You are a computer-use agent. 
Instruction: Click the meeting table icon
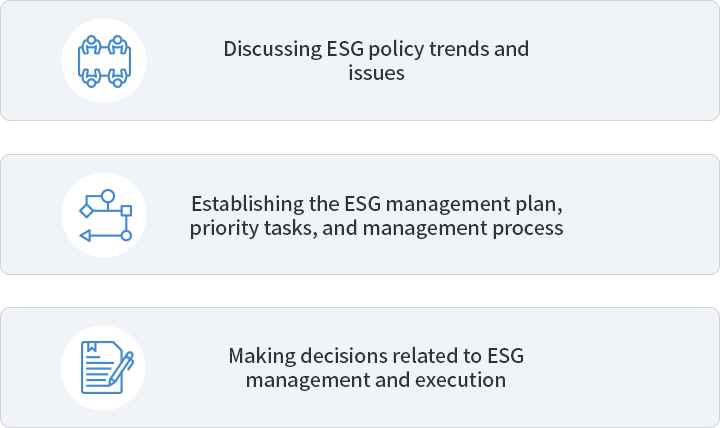104,61
